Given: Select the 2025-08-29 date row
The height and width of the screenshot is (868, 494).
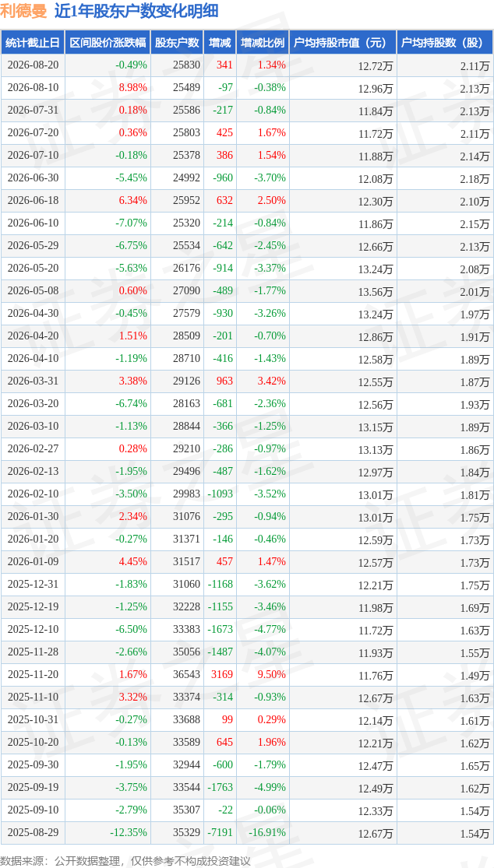Looking at the screenshot, I should (x=247, y=832).
